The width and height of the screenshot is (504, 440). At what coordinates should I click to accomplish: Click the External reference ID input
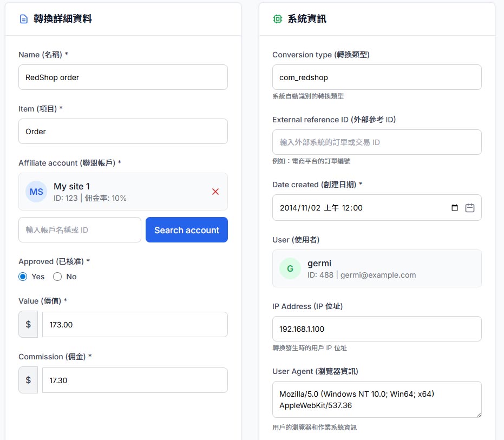[377, 142]
